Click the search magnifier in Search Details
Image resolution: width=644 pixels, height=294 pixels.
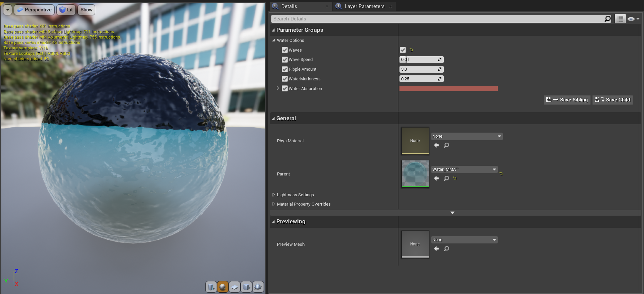click(607, 19)
